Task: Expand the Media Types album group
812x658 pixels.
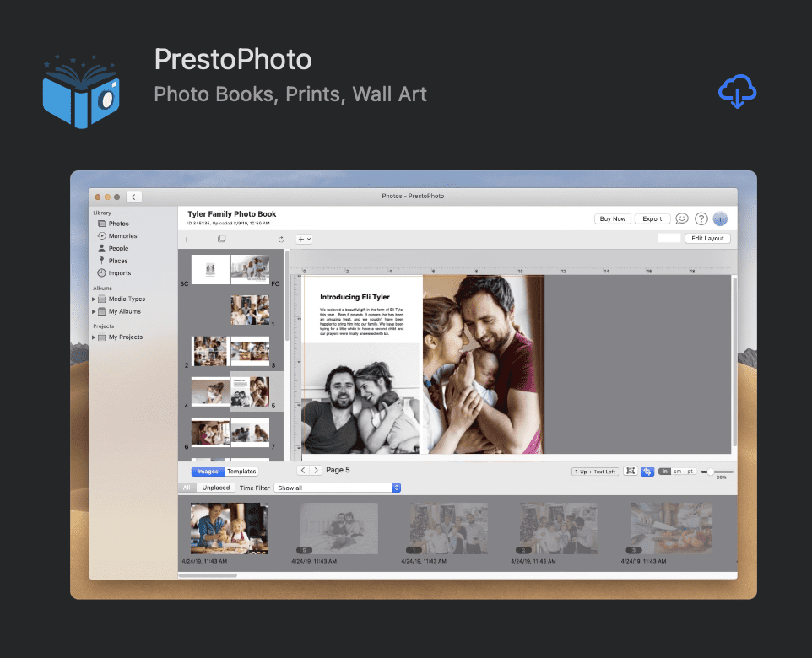Action: pos(94,299)
